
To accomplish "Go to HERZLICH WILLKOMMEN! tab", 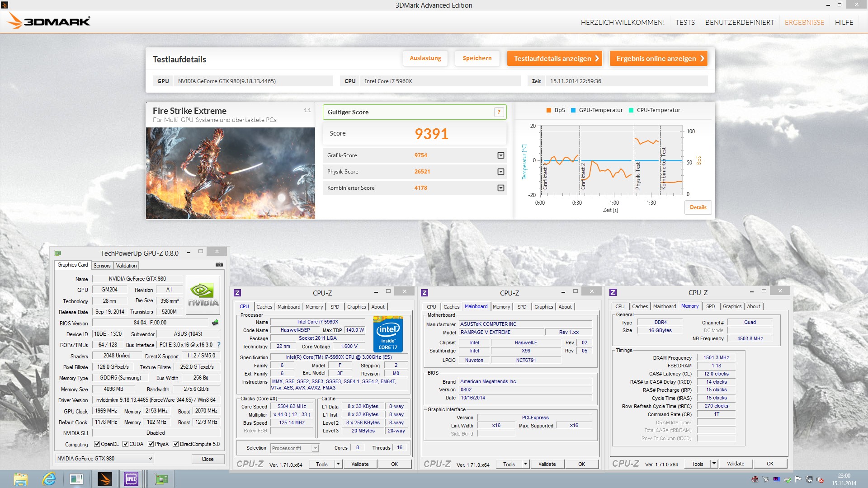I will click(x=623, y=22).
